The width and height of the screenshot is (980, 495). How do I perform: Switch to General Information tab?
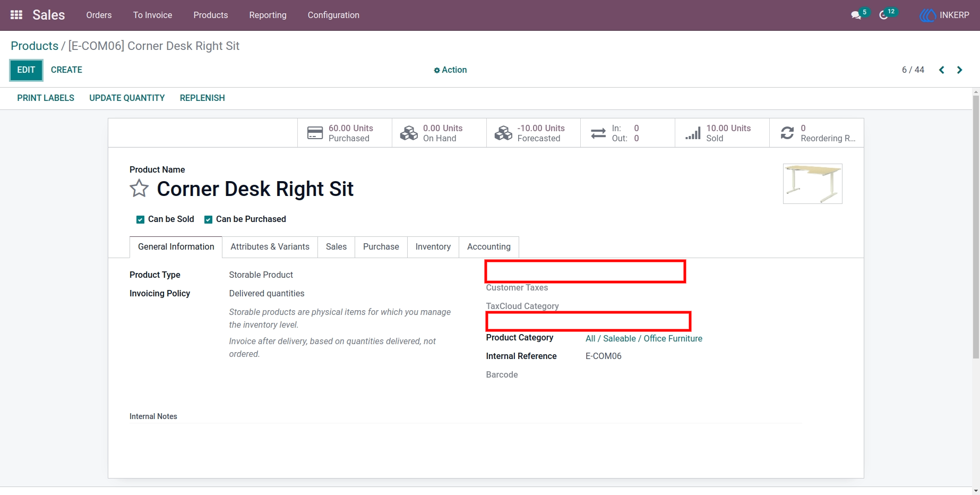pyautogui.click(x=176, y=247)
